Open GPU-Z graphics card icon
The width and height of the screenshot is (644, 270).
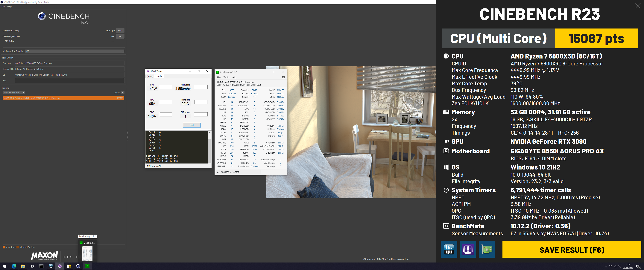[x=487, y=249]
